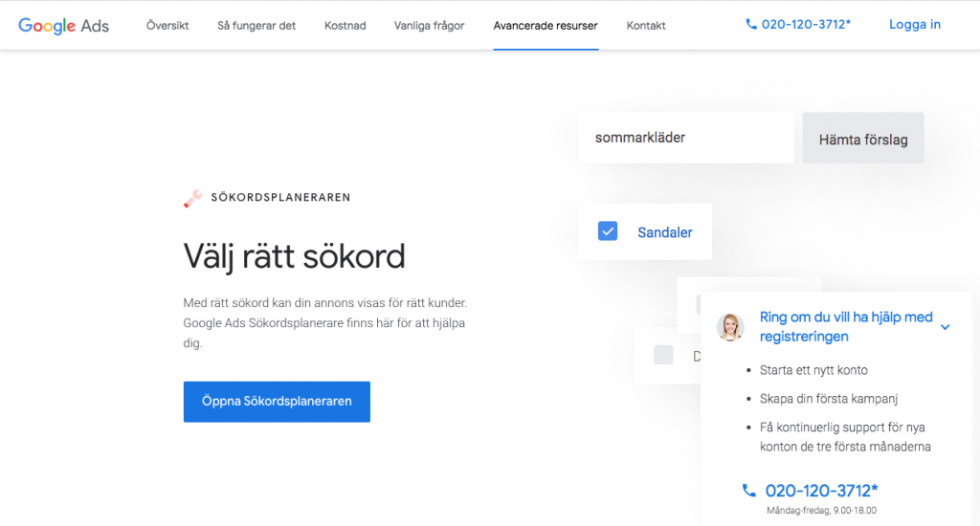980x526 pixels.
Task: Collapse the help panel chevron
Action: pyautogui.click(x=945, y=327)
